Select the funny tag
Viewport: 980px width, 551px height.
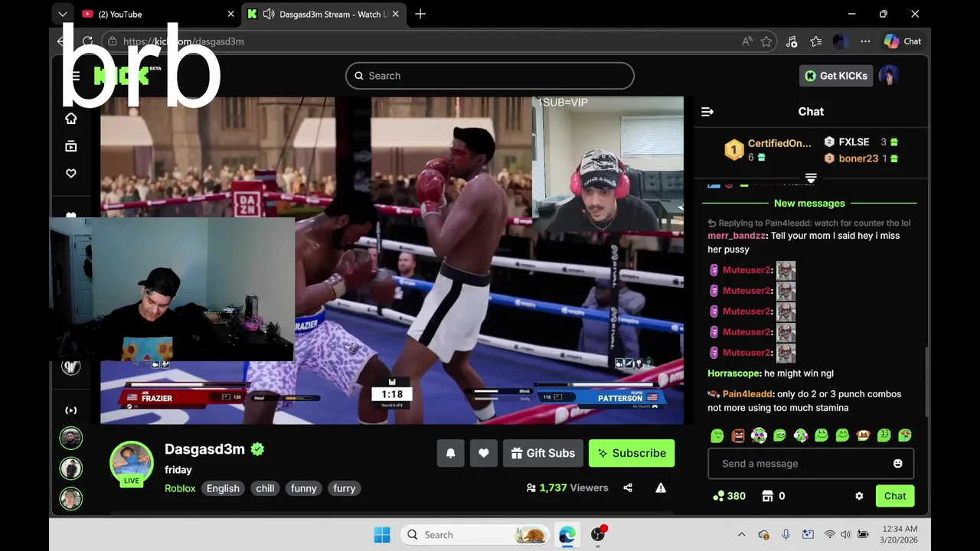pyautogui.click(x=304, y=488)
